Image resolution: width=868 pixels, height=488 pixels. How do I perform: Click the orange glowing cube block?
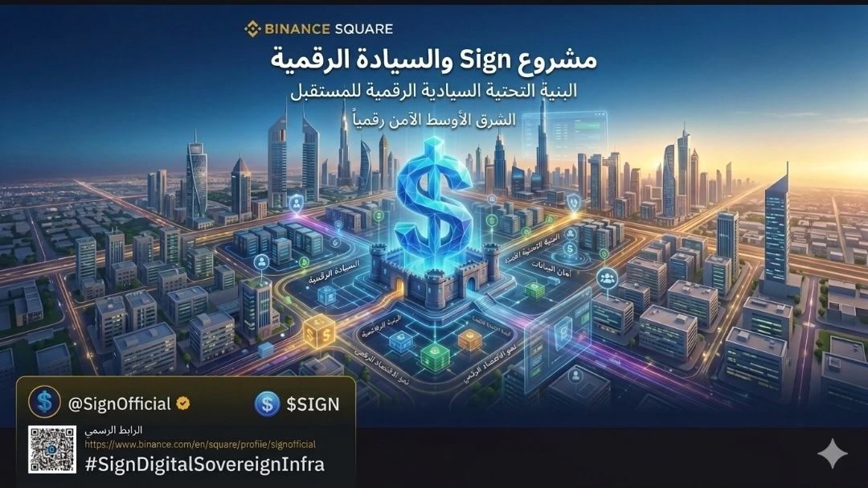pos(470,339)
